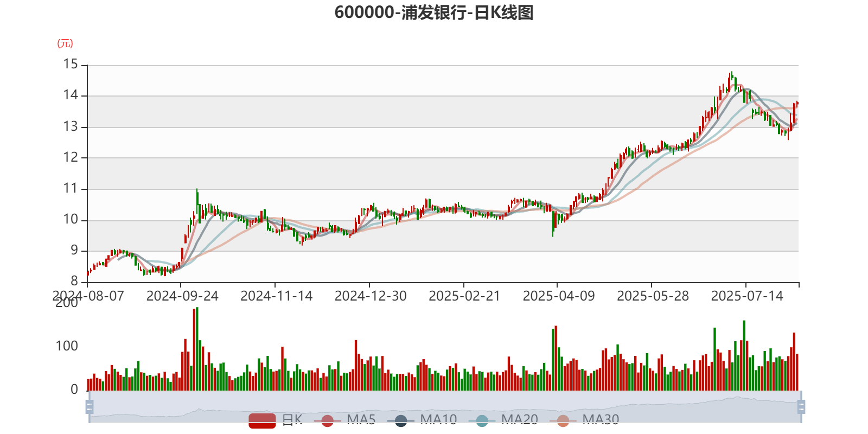The width and height of the screenshot is (868, 434).
Task: Click the 11 price axis label
Action: [71, 189]
